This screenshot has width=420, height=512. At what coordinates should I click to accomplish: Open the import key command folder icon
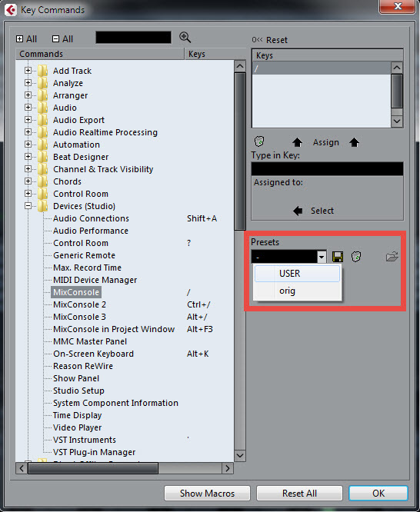(x=392, y=257)
